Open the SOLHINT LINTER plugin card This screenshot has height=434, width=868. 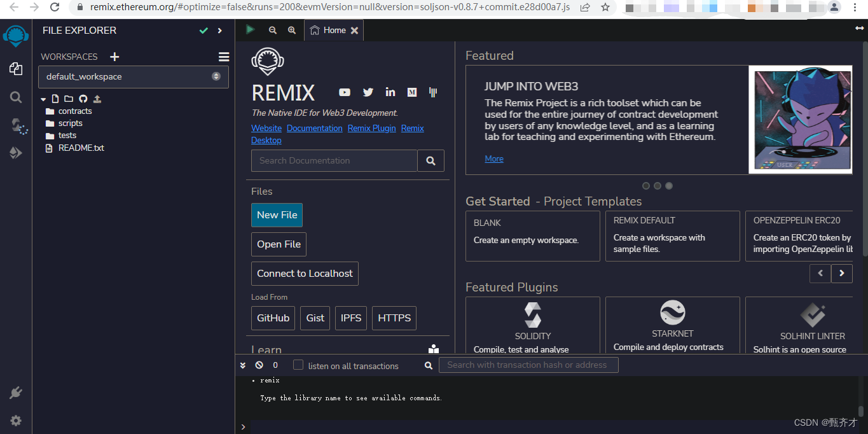tap(799, 326)
